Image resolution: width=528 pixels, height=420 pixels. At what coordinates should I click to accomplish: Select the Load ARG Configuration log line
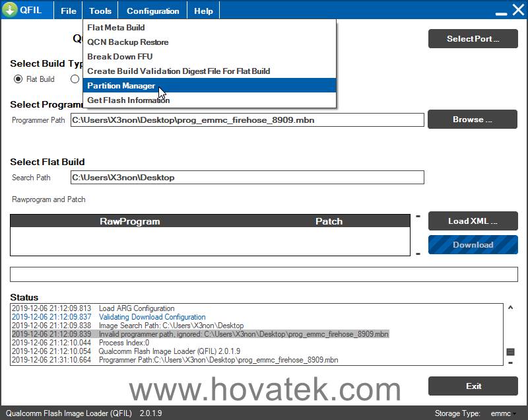pos(93,308)
